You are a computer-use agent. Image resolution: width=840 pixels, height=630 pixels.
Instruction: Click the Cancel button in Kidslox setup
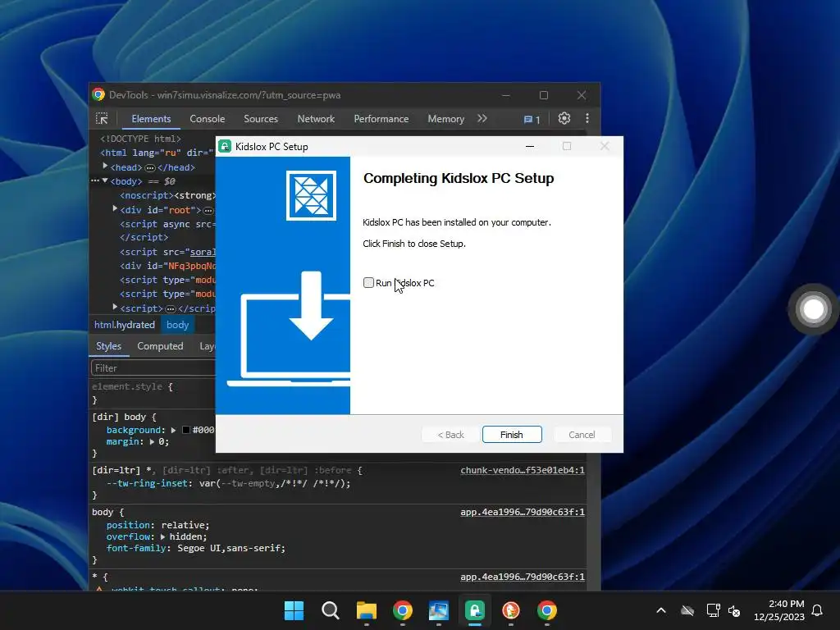point(582,435)
